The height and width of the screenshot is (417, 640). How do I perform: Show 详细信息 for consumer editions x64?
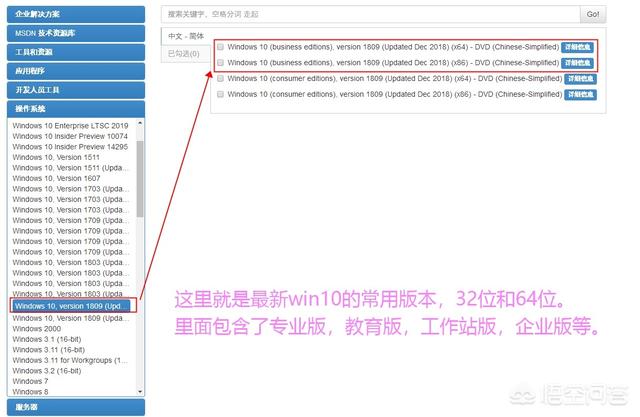pos(580,79)
